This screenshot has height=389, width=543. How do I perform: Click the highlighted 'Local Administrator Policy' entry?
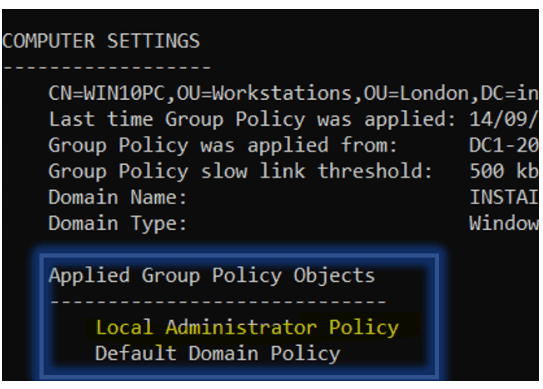click(x=247, y=328)
